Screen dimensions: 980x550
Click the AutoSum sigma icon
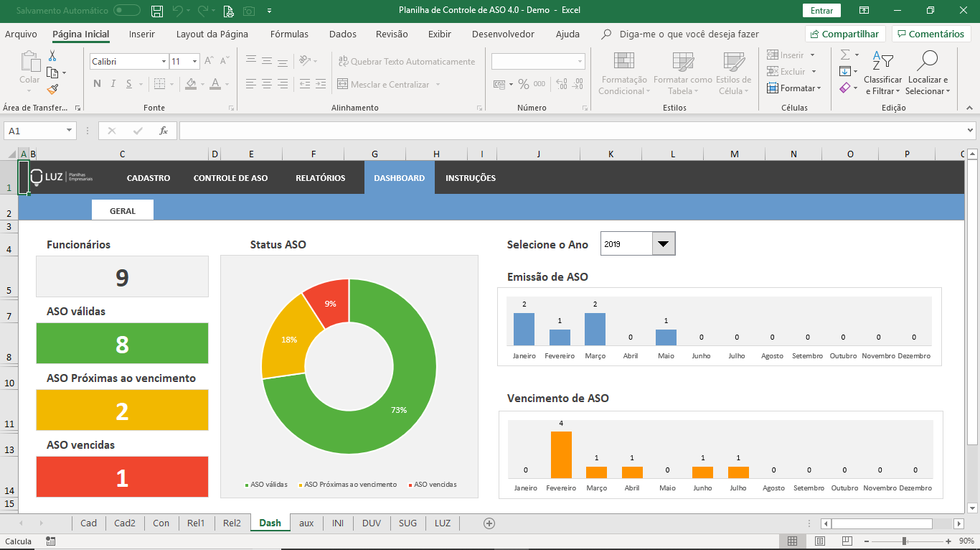845,55
